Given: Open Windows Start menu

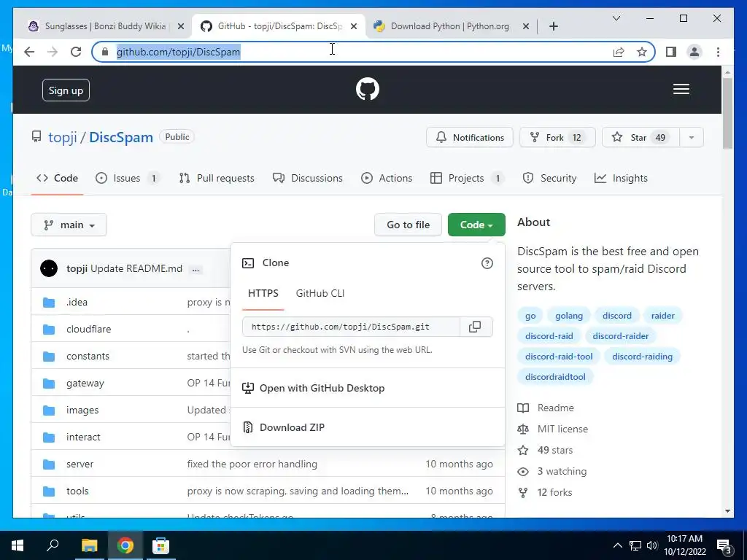Looking at the screenshot, I should pyautogui.click(x=18, y=545).
